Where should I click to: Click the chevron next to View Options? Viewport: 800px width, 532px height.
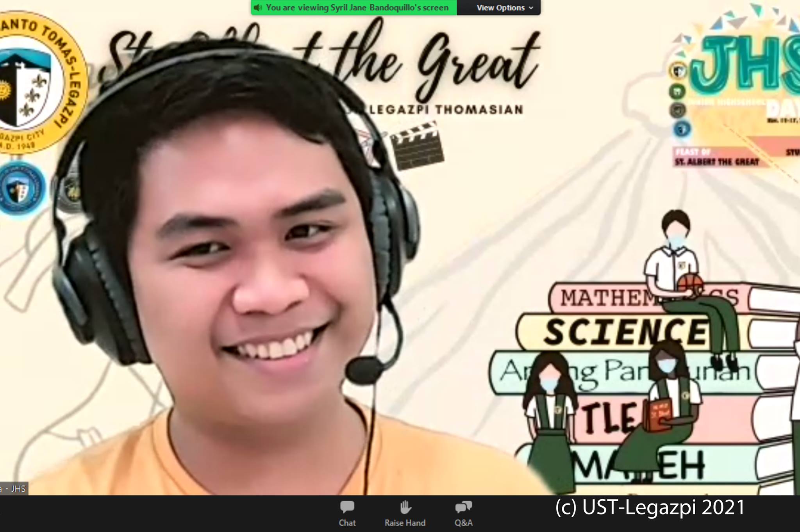coord(531,8)
